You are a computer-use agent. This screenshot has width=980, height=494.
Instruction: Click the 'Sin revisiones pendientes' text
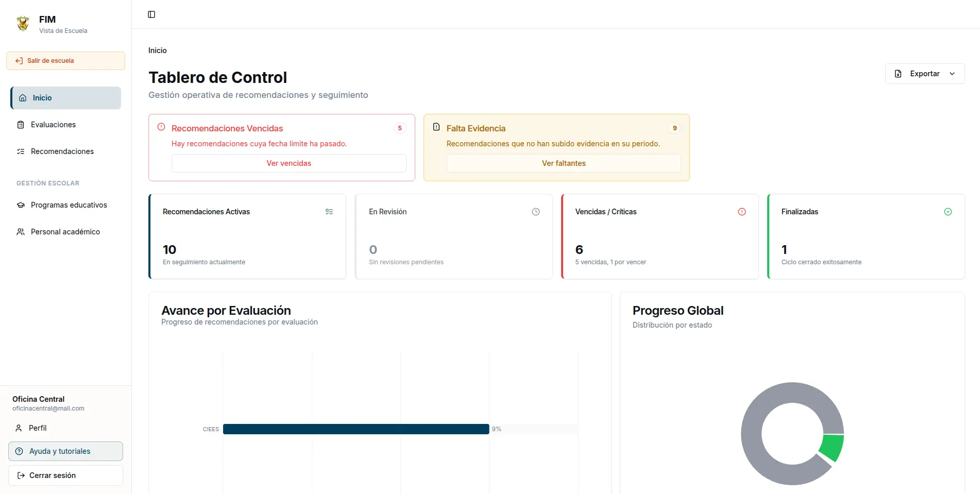406,262
